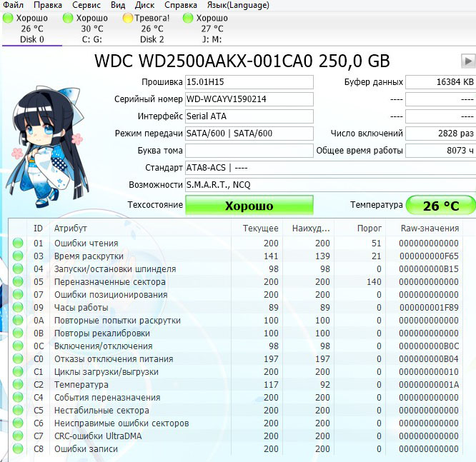
Task: Click the next-disk arrow button
Action: pyautogui.click(x=468, y=61)
